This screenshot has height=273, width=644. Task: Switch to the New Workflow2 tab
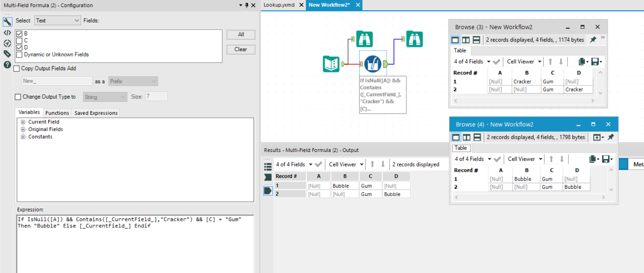pyautogui.click(x=329, y=5)
